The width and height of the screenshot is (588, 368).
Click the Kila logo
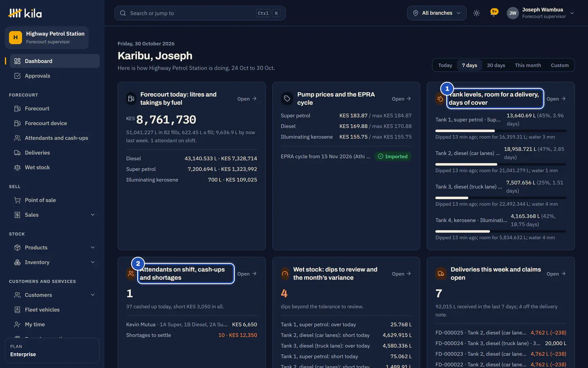[x=25, y=13]
